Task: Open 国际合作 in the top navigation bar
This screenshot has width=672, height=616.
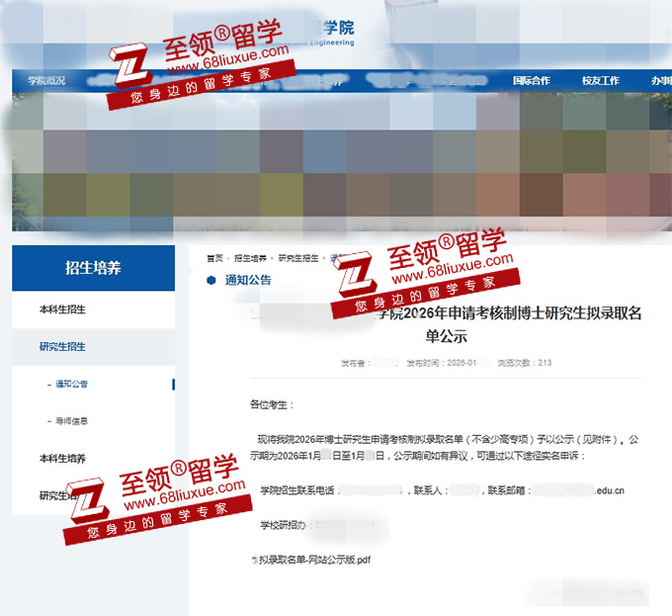Action: [532, 81]
